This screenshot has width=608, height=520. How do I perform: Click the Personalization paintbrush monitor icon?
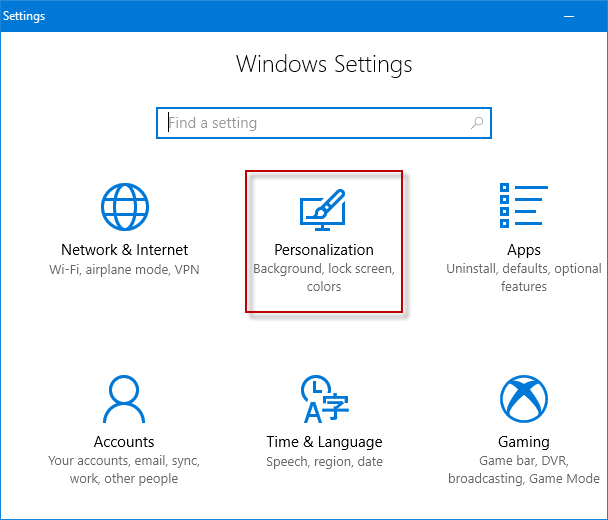point(323,210)
